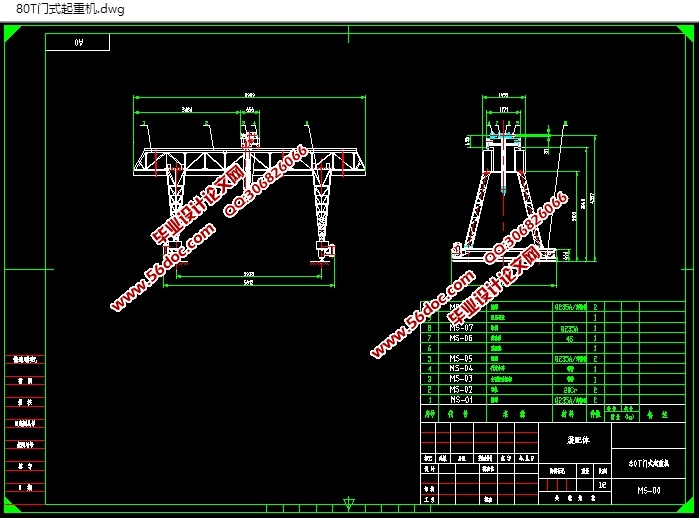This screenshot has width=699, height=518.
Task: Select the MS-07 row in parts list
Action: [460, 328]
